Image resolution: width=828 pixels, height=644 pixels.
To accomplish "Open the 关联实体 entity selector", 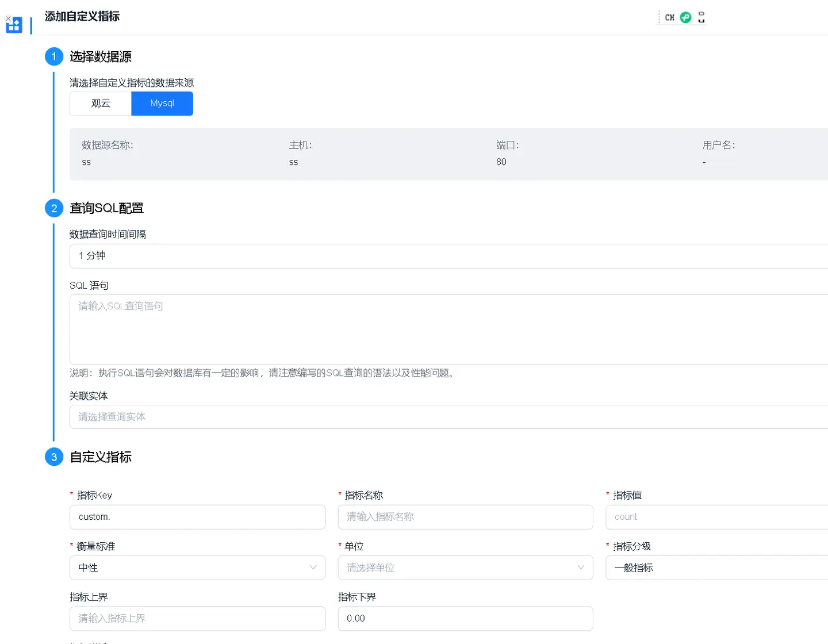I will coord(448,417).
